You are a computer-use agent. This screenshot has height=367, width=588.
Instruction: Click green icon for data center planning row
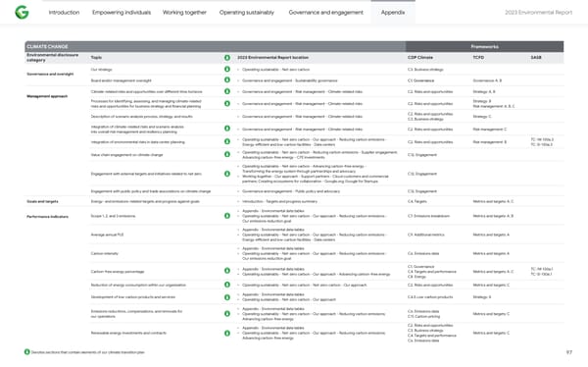point(227,141)
